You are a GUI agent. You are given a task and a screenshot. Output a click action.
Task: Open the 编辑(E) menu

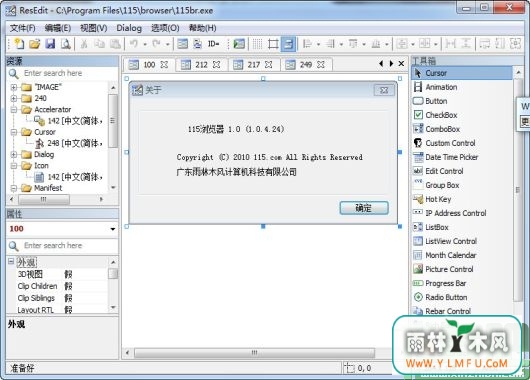[x=58, y=28]
